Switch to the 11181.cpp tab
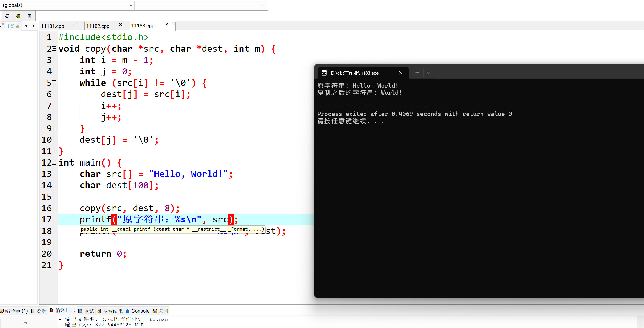The image size is (644, 328). click(53, 26)
